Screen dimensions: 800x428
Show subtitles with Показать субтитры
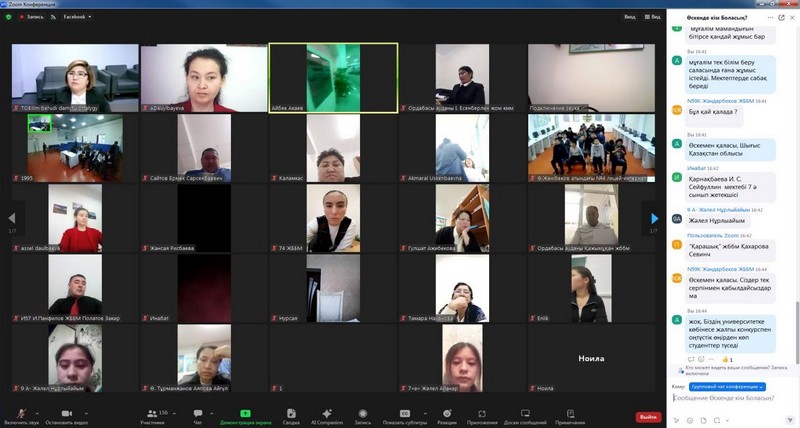pos(405,416)
